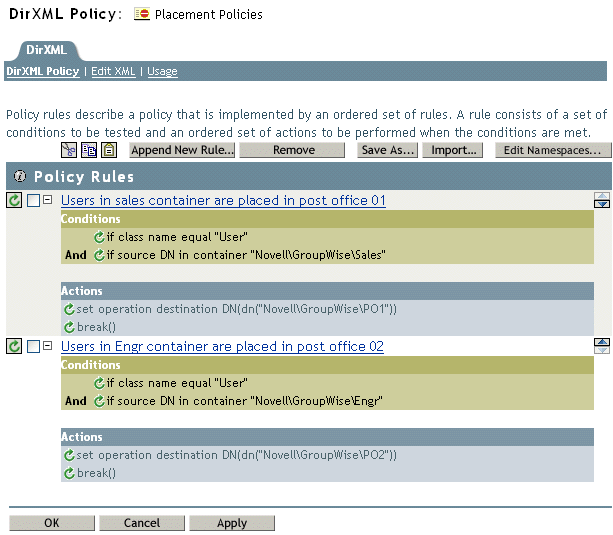
Task: Click the paste clipboard toolbar icon
Action: [108, 150]
